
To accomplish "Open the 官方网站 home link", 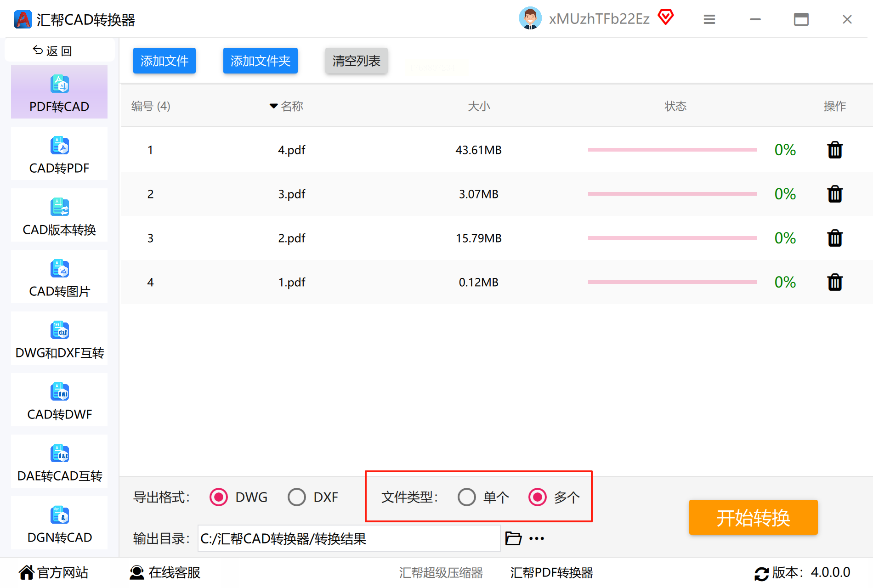I will pos(53,572).
